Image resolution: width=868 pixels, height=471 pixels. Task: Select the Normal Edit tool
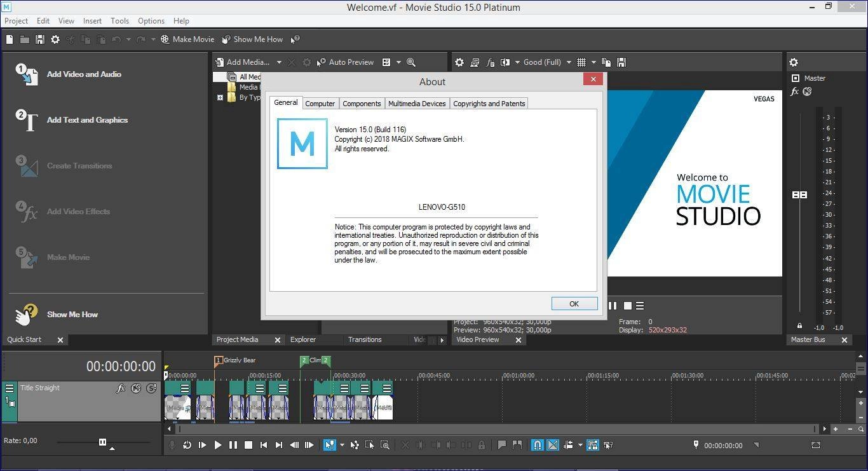pos(329,446)
